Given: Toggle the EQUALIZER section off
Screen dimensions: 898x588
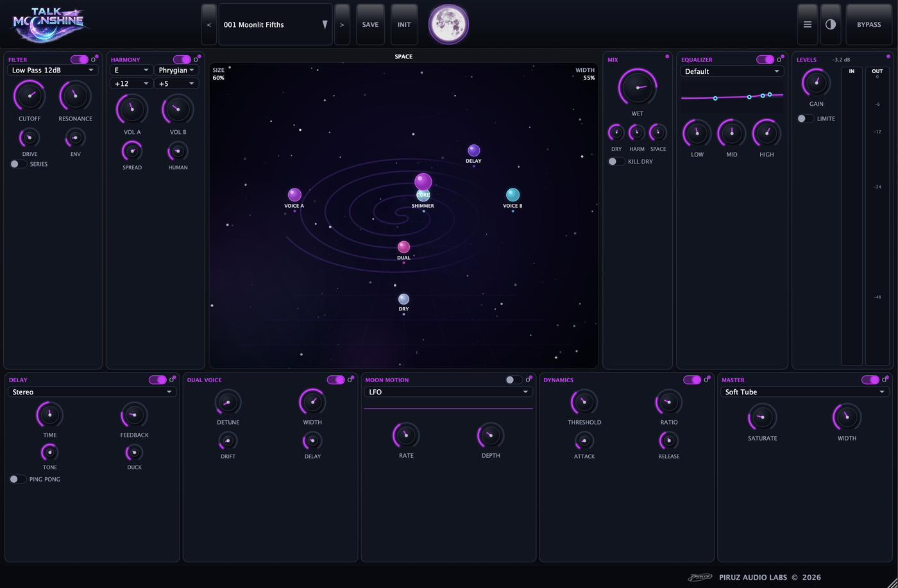Looking at the screenshot, I should [765, 60].
